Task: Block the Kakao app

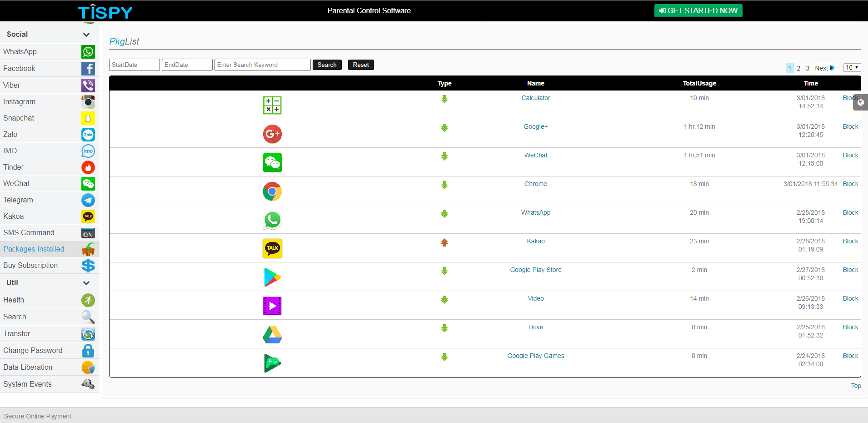Action: pos(850,241)
